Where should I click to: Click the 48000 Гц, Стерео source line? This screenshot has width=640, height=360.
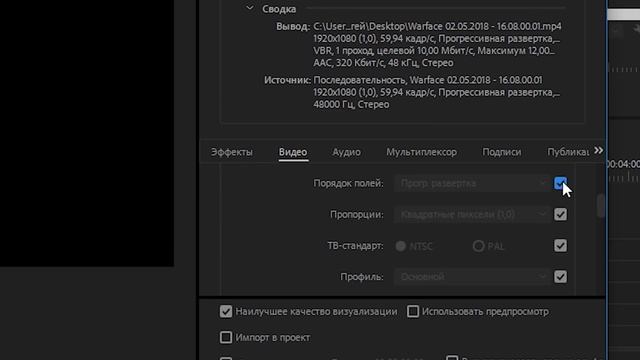pyautogui.click(x=351, y=104)
